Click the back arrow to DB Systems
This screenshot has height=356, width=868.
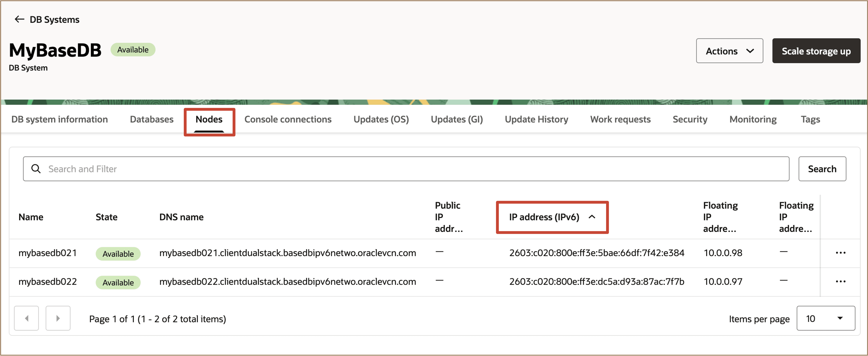[20, 19]
